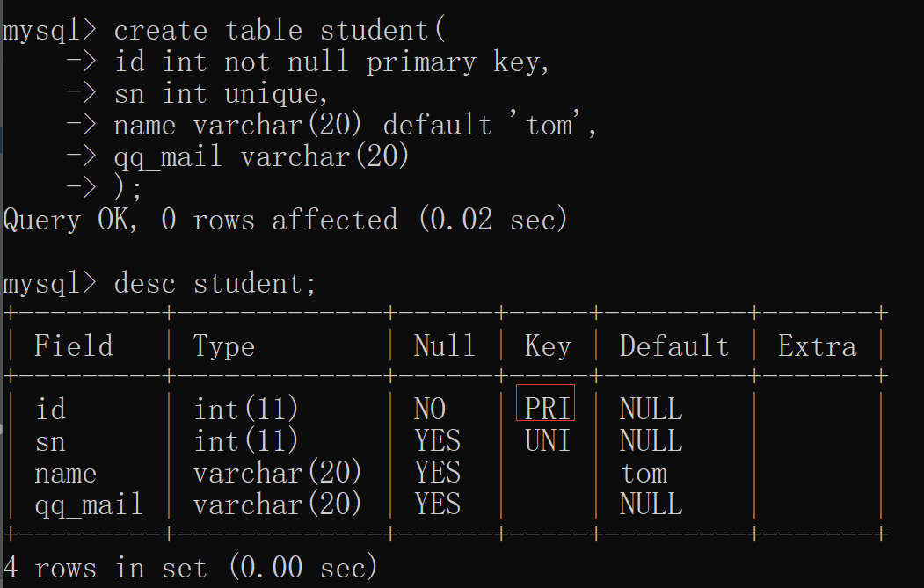Image resolution: width=924 pixels, height=588 pixels.
Task: Click the Type column header
Action: pyautogui.click(x=223, y=346)
